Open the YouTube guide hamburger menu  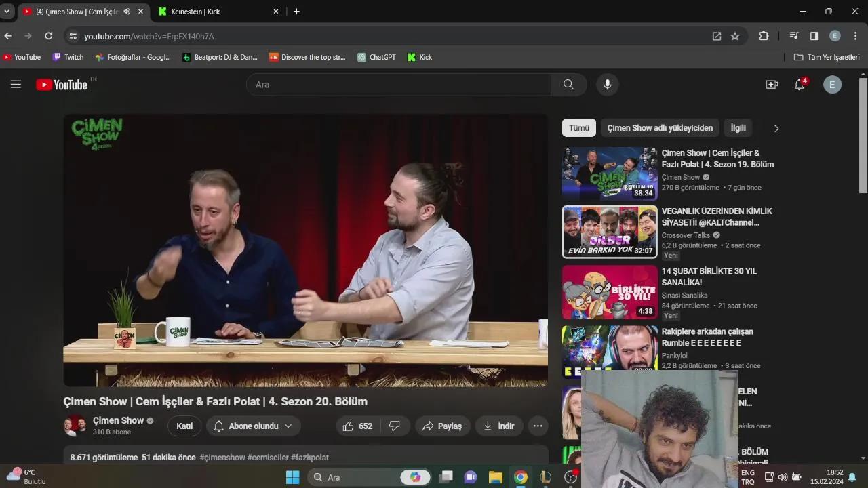point(16,84)
